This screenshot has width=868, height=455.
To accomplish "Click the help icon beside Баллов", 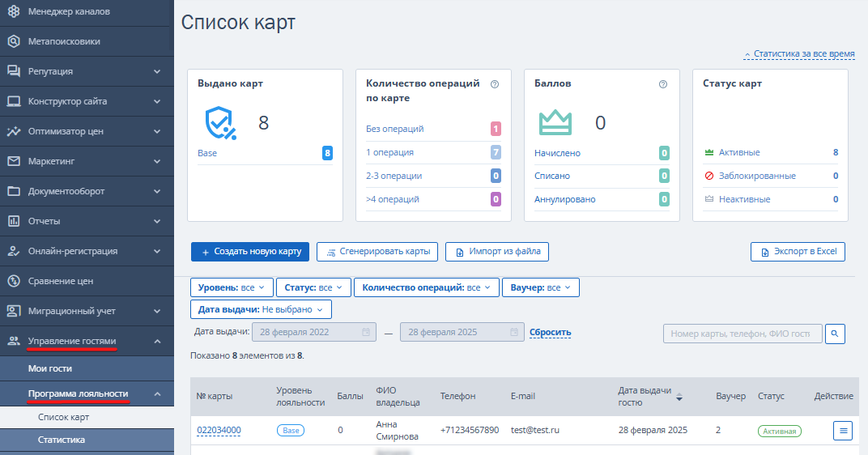I will [663, 84].
